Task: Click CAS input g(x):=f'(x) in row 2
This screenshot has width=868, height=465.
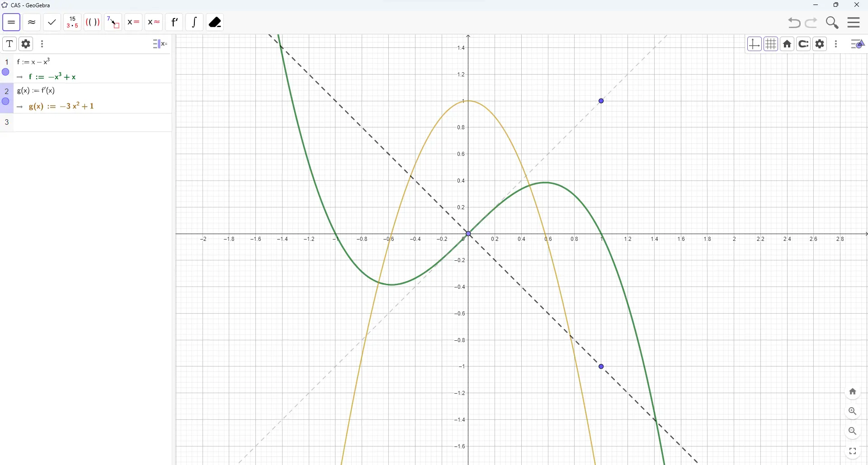Action: 36,91
